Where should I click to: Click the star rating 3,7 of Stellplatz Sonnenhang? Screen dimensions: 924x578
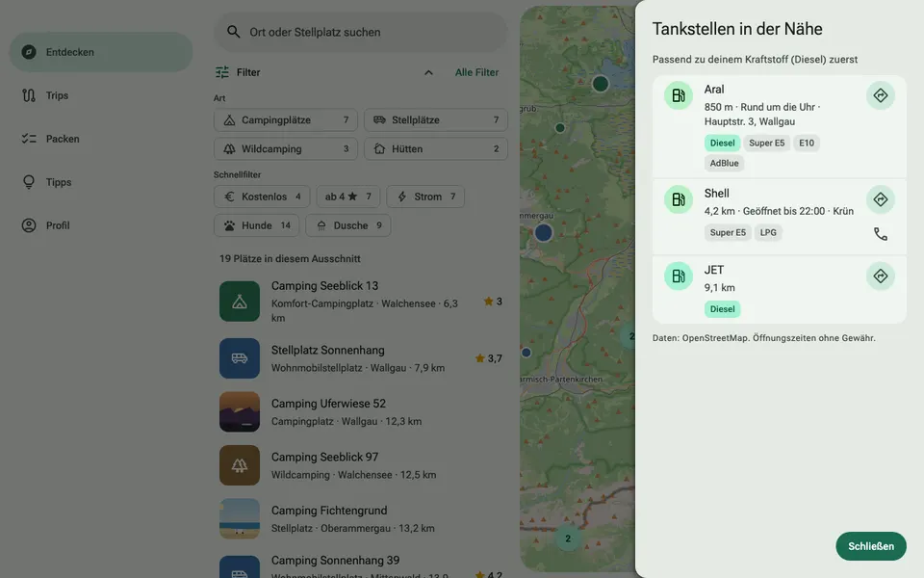click(489, 358)
